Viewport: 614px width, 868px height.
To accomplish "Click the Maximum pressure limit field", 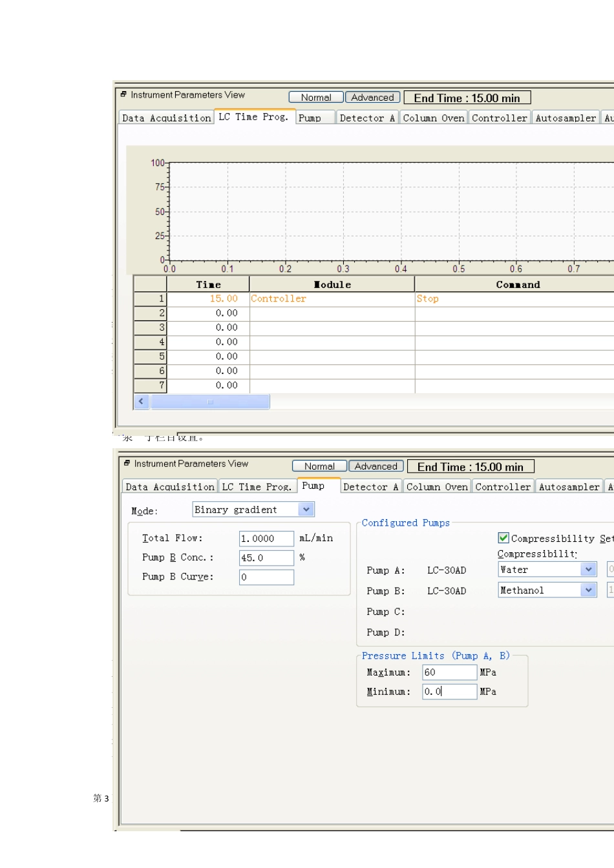I will click(x=449, y=673).
